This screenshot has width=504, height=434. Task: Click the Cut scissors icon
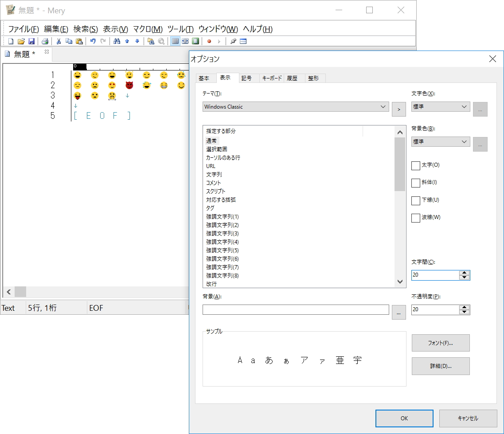coord(59,41)
